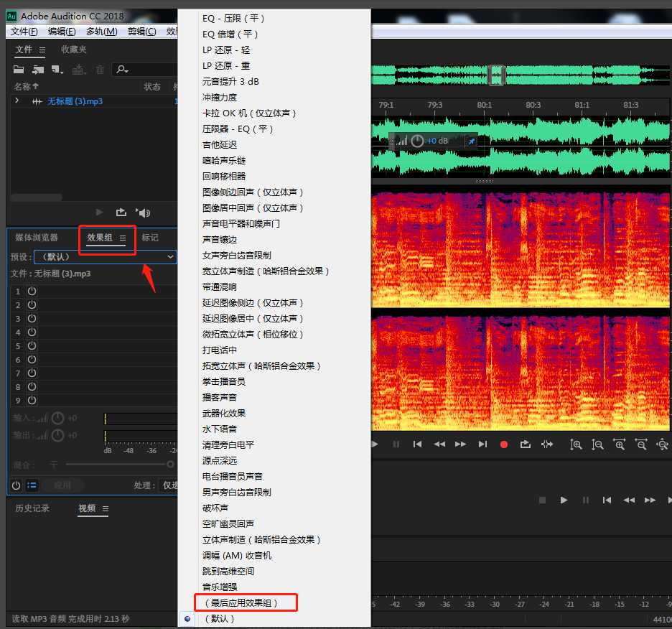672x629 pixels.
Task: Select the （最后应用效果组） preset
Action: click(241, 602)
